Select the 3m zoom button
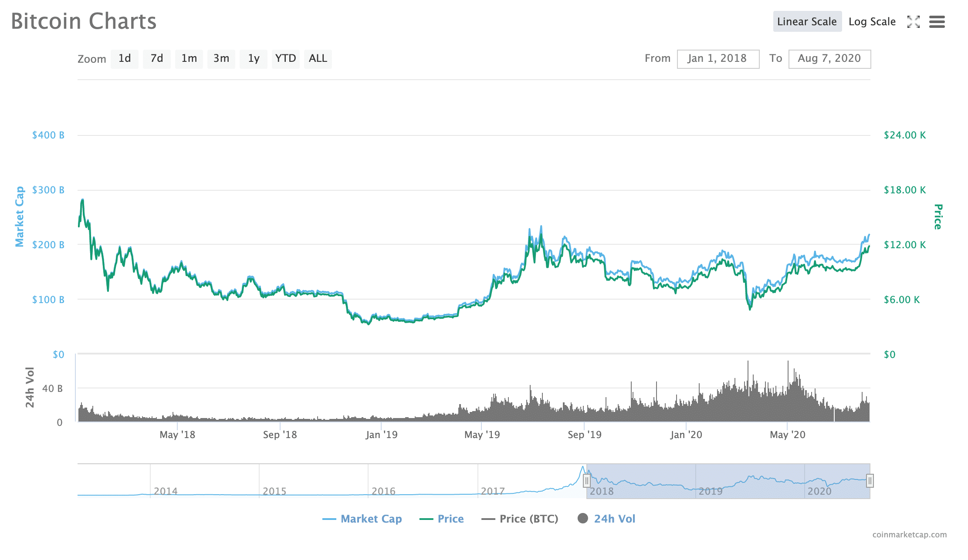 (221, 59)
